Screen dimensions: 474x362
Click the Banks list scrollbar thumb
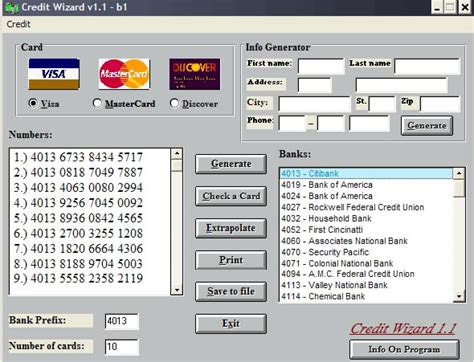459,188
